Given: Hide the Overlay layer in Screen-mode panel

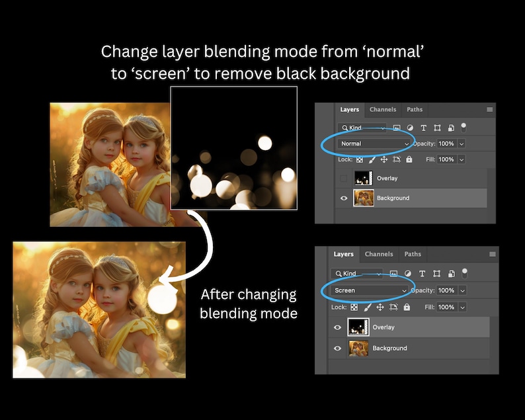Looking at the screenshot, I should (x=337, y=327).
